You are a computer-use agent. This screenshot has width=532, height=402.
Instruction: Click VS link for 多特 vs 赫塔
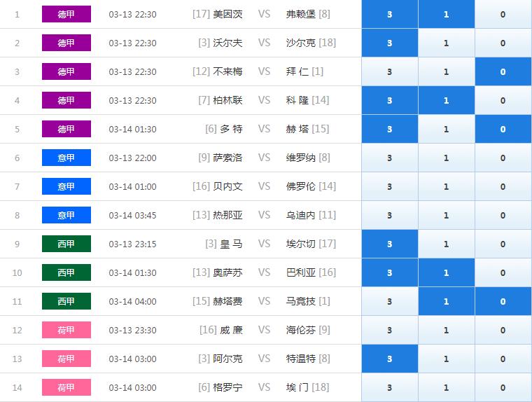(x=265, y=129)
